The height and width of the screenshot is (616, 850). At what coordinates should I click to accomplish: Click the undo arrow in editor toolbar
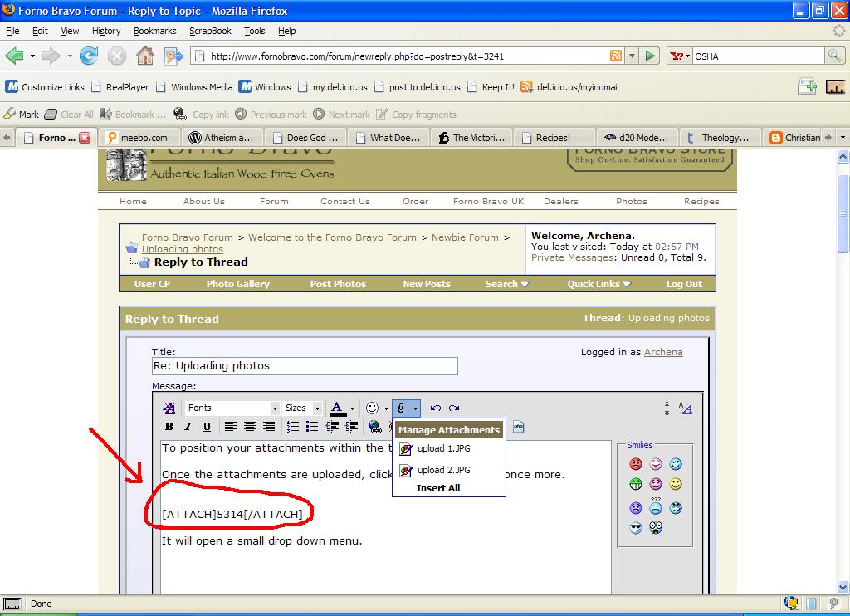[x=436, y=408]
